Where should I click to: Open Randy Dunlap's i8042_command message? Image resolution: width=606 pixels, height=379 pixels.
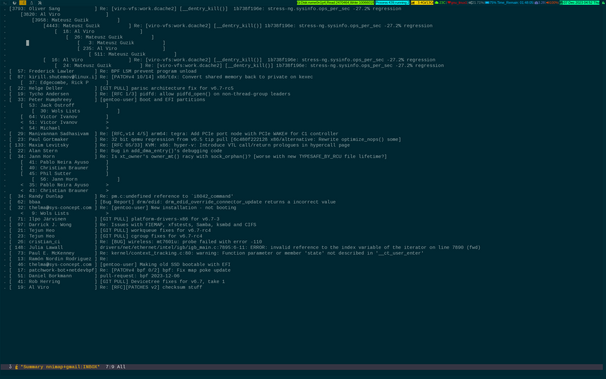(121, 196)
